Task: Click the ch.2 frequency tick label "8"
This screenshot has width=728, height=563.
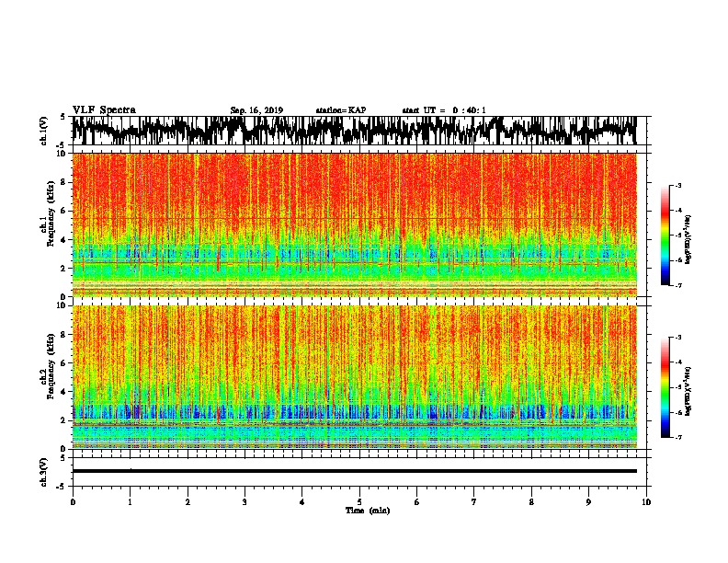Action: (x=64, y=335)
